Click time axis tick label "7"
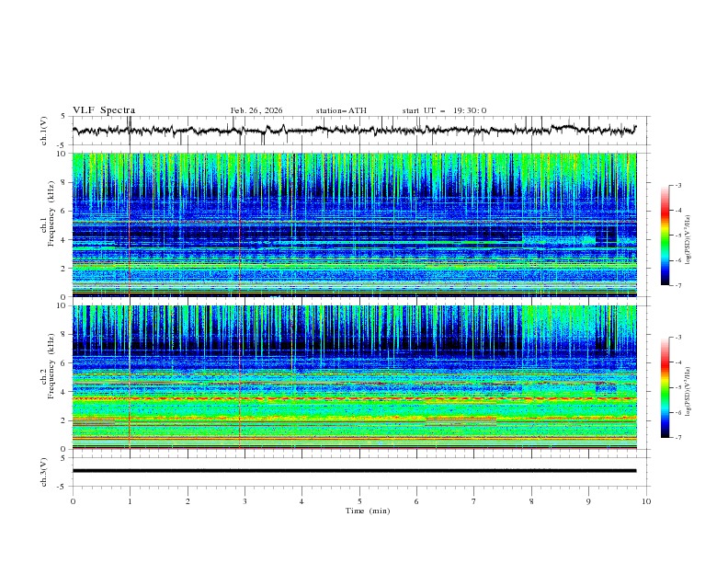The height and width of the screenshot is (563, 728). (474, 501)
